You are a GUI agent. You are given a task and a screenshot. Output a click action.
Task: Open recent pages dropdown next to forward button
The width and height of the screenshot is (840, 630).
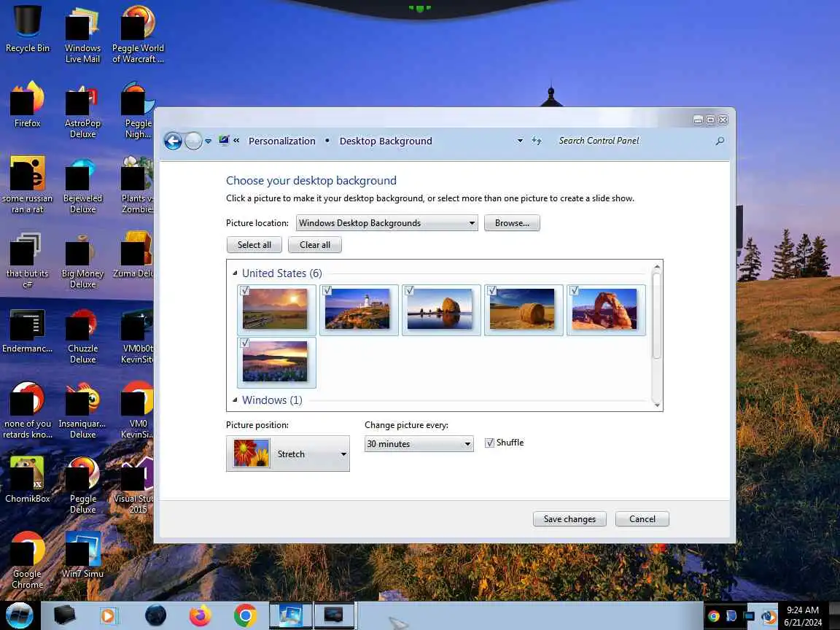pos(209,141)
